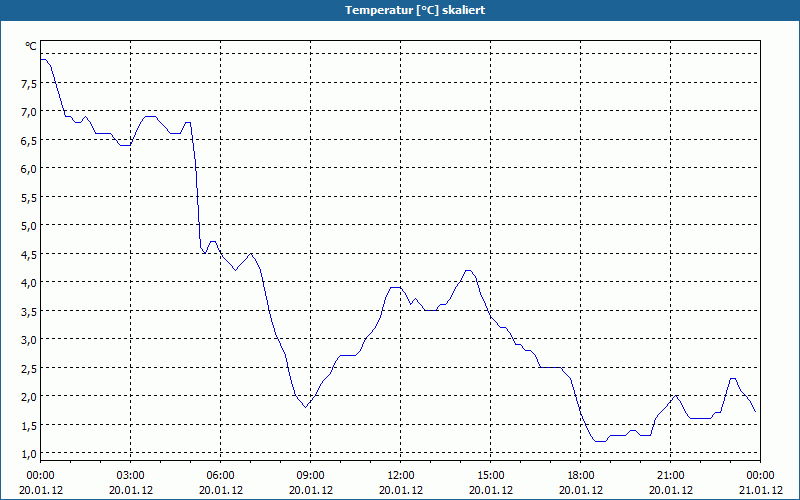Click the 15:00 time axis label
The width and height of the screenshot is (800, 500).
[491, 476]
